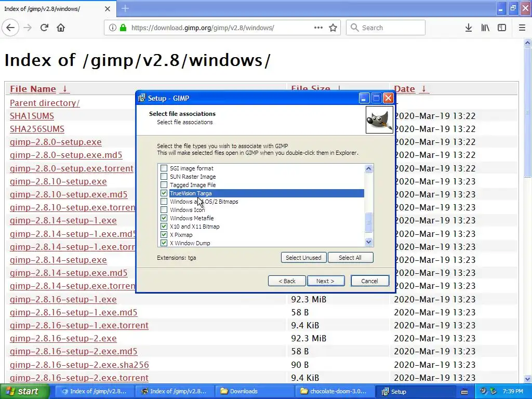
Task: Open page actions three-dot menu
Action: (318, 28)
